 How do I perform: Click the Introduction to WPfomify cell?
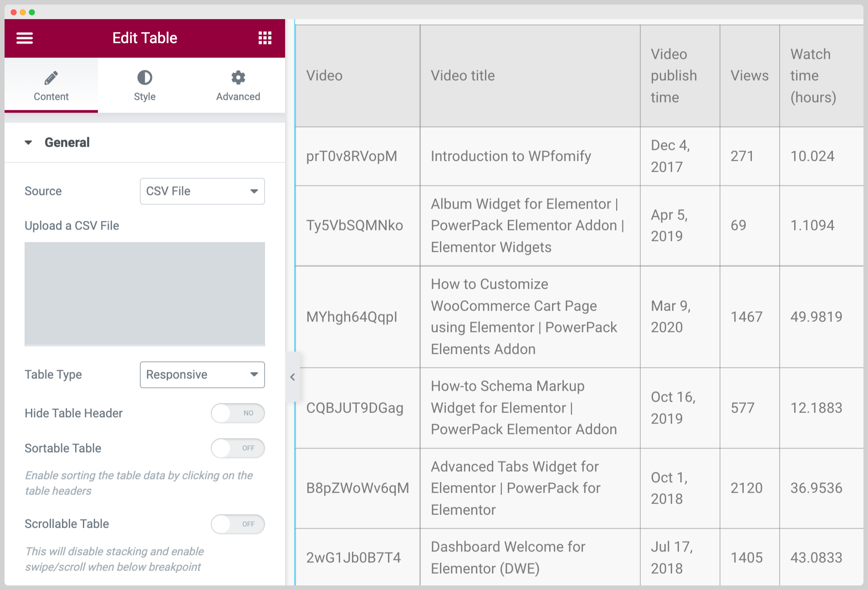click(x=511, y=156)
